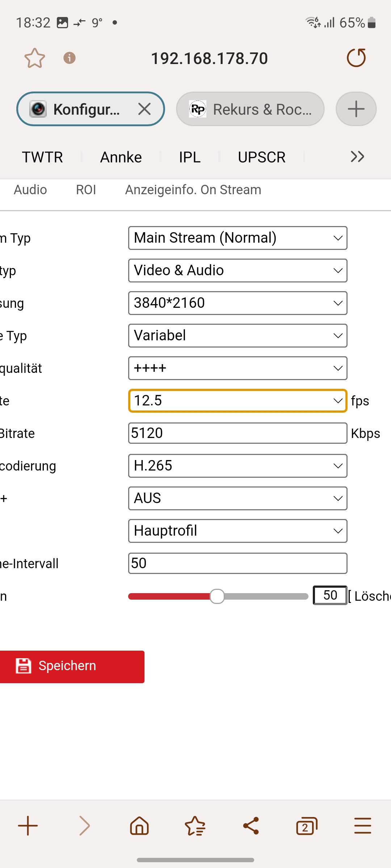This screenshot has width=391, height=868.
Task: Open the bookmarks list icon
Action: (x=195, y=826)
